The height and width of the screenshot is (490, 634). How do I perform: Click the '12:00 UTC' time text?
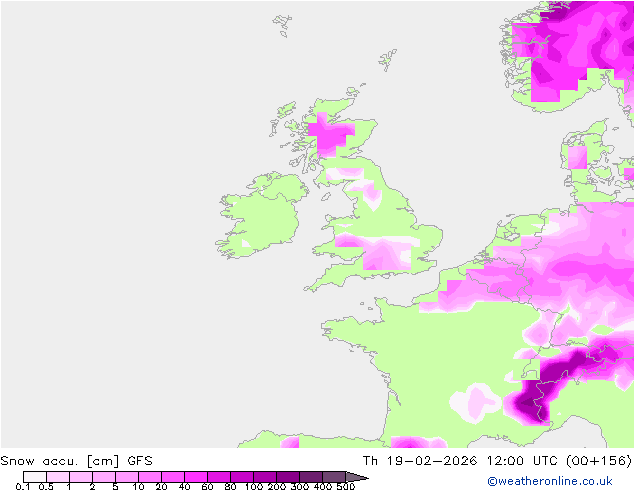522,461
